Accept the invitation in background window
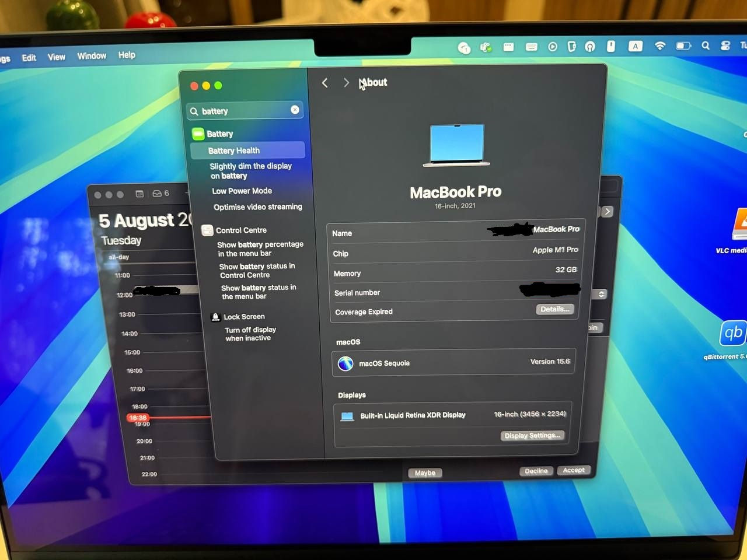 pos(574,470)
